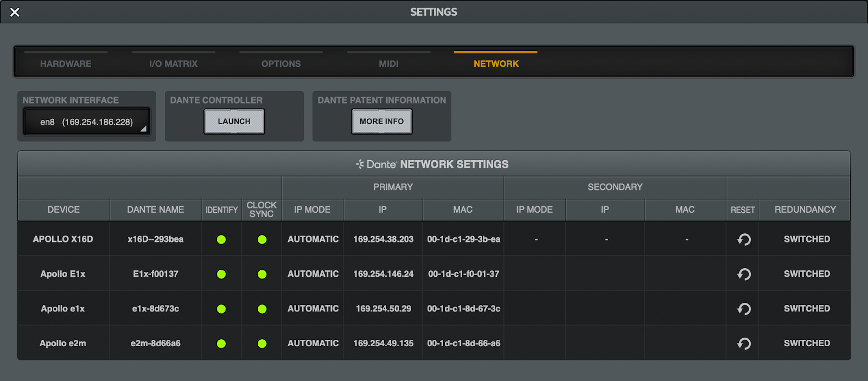Click Clock Sync indicator for e1x-8d673c

[262, 309]
